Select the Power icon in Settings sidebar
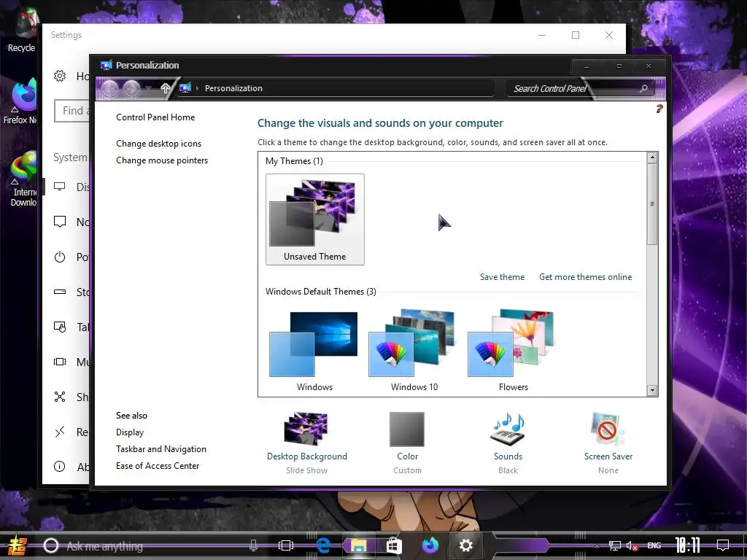The image size is (747, 560). point(60,257)
